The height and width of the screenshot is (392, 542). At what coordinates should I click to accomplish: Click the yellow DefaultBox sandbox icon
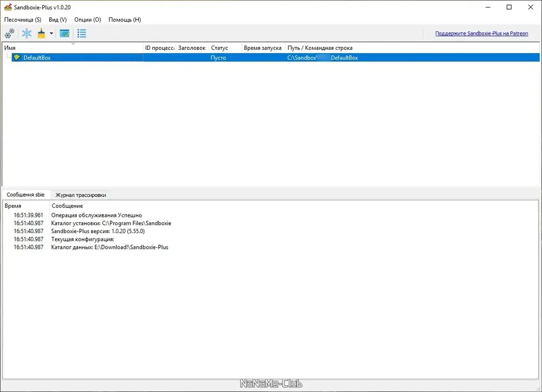[x=17, y=57]
